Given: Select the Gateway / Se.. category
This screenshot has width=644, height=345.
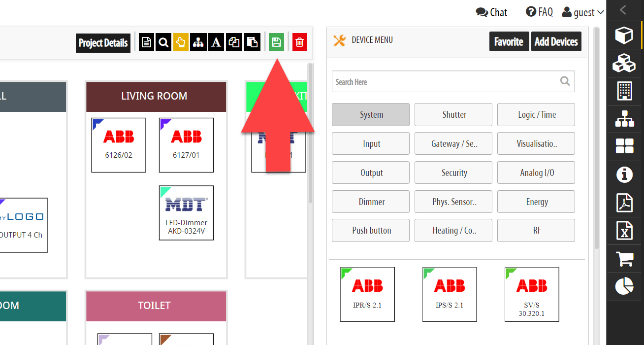Looking at the screenshot, I should tap(453, 144).
